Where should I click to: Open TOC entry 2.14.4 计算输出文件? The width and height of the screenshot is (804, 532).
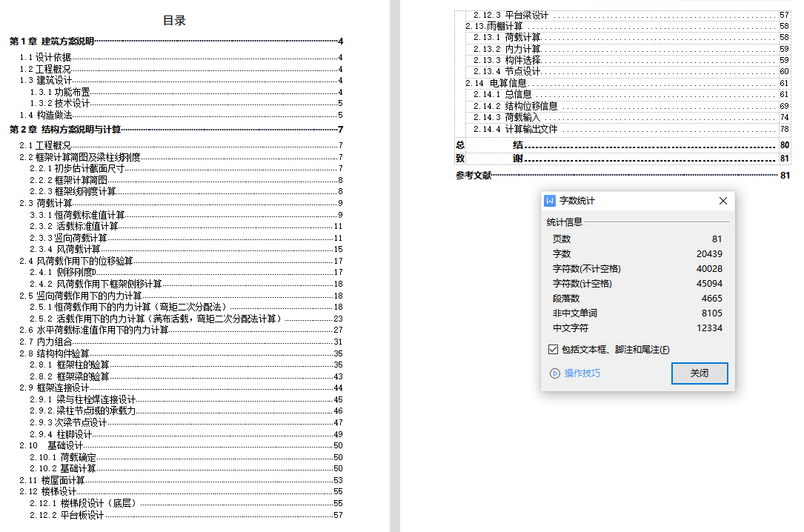631,129
